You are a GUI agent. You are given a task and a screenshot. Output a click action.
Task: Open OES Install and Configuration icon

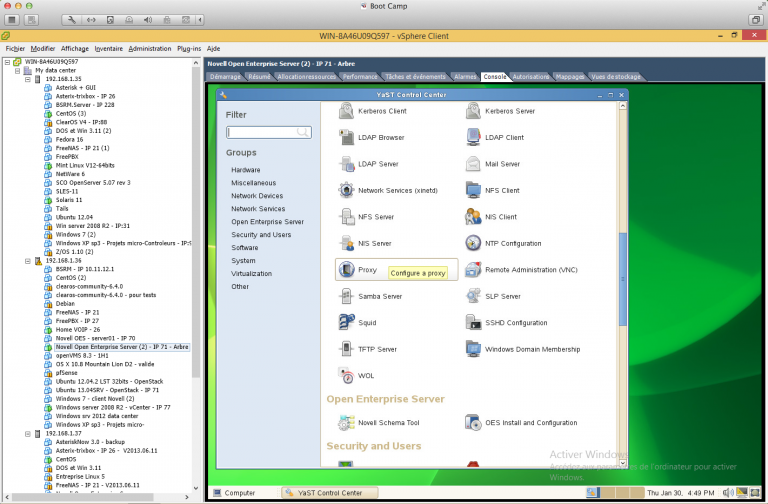[473, 423]
